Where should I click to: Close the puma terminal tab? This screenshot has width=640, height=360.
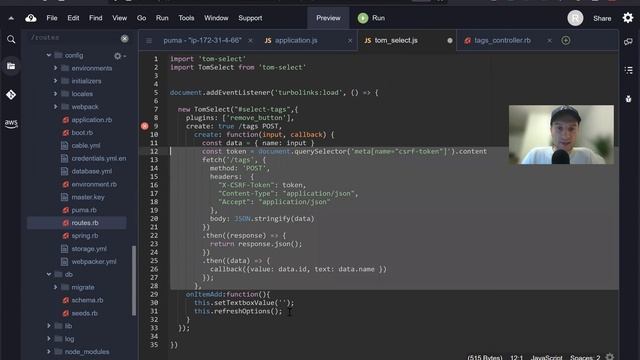coord(250,40)
